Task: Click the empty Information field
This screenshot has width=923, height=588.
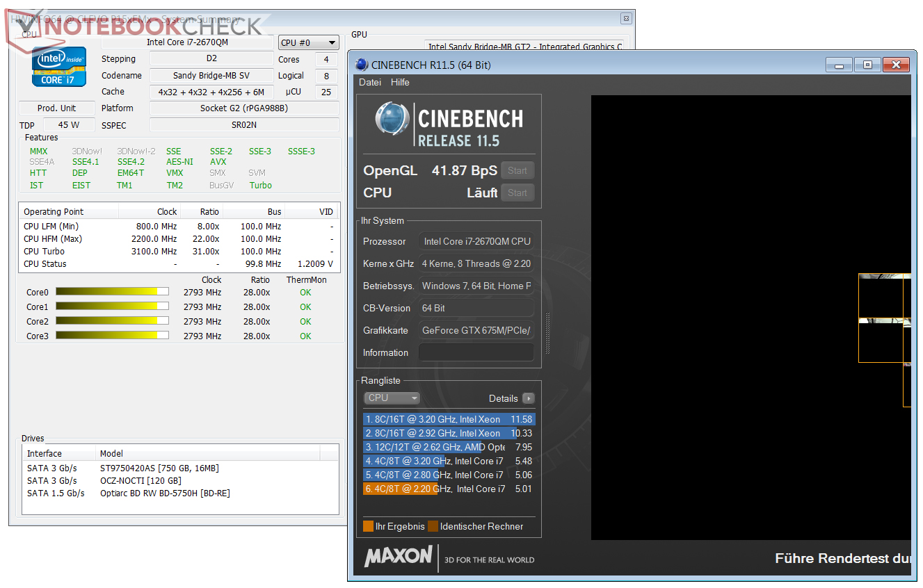Action: [476, 352]
